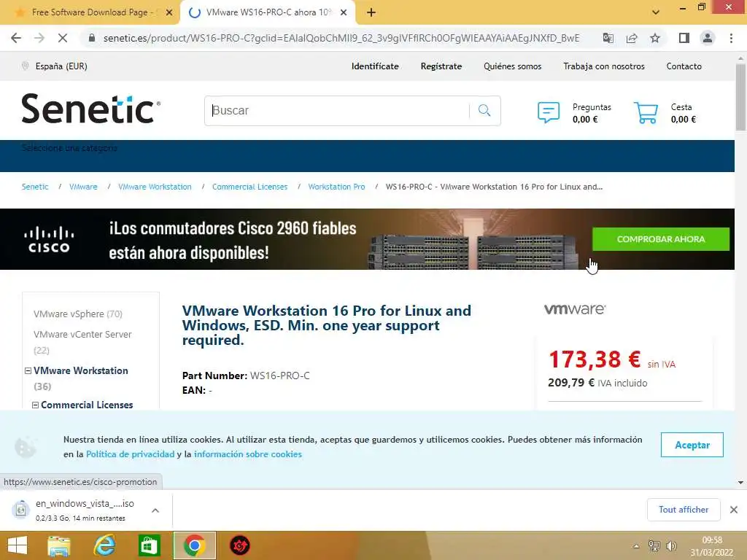Click the COMPROBAR AHORA button
The height and width of the screenshot is (560, 747).
[661, 239]
